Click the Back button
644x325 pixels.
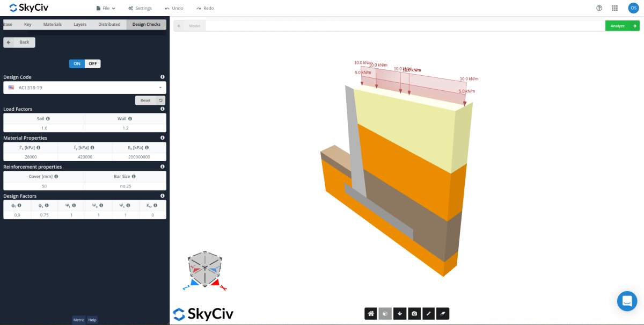19,42
